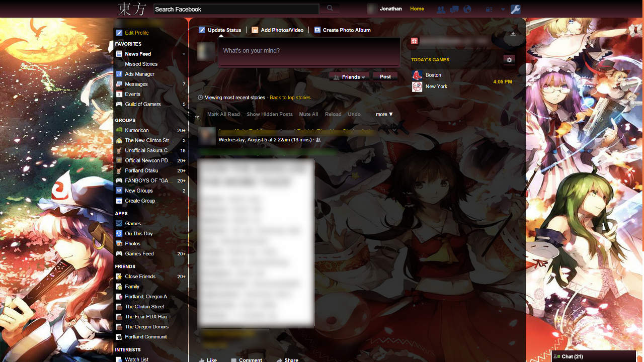Click the wrench tools icon top right

coord(515,9)
